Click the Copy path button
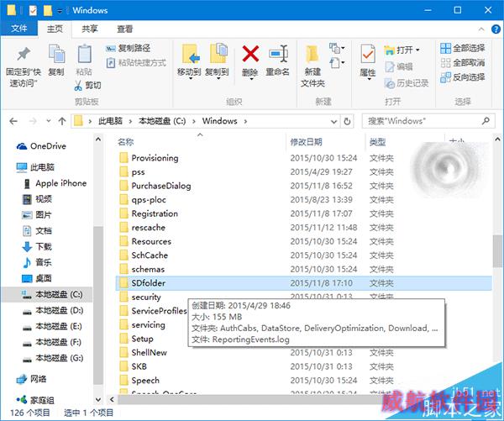The width and height of the screenshot is (504, 421). (x=128, y=48)
